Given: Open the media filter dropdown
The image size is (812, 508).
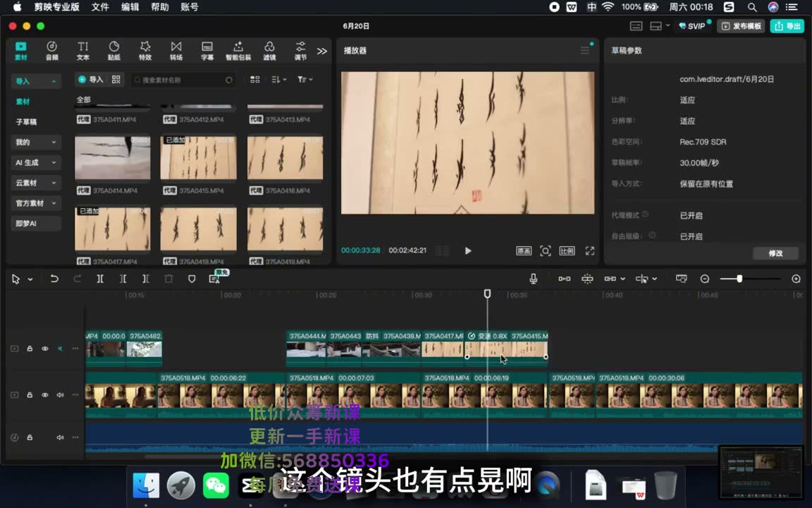Looking at the screenshot, I should coord(305,79).
